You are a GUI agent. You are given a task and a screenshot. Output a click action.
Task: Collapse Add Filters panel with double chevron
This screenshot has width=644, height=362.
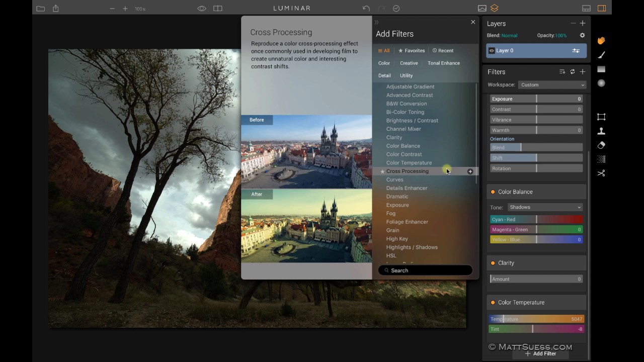[x=376, y=22]
